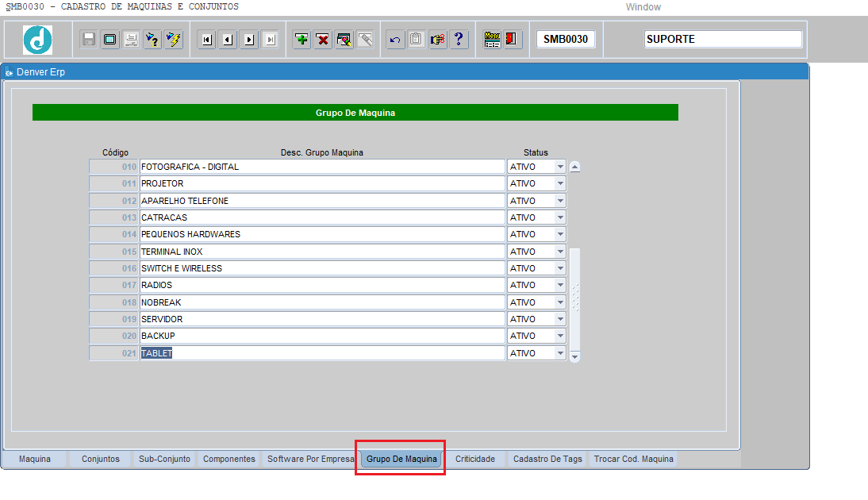Switch to the Conjuntos tab
The height and width of the screenshot is (500, 868).
[x=100, y=459]
